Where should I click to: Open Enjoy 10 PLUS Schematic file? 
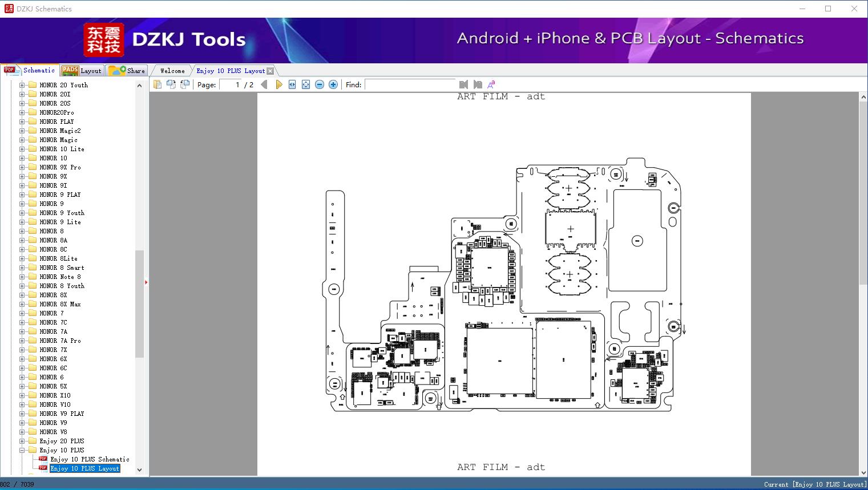(x=90, y=459)
